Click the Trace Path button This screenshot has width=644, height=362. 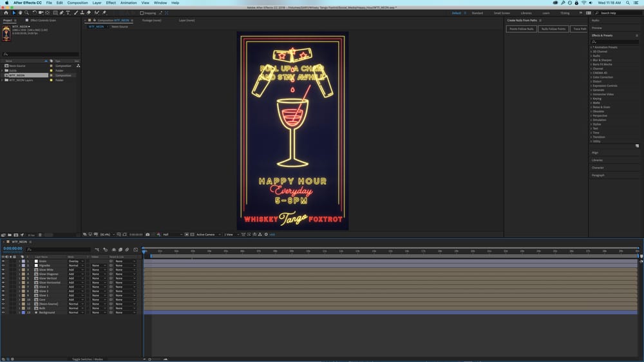580,29
